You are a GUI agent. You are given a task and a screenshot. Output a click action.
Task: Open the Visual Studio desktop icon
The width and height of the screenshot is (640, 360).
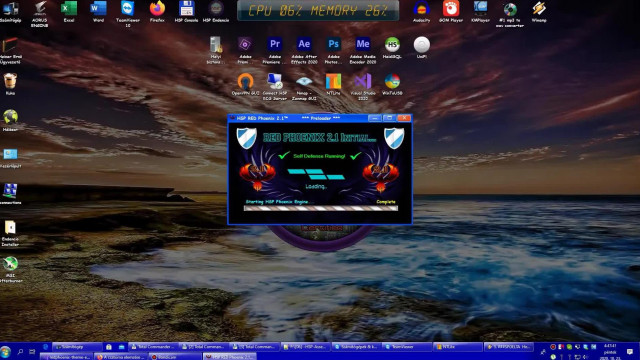[362, 87]
